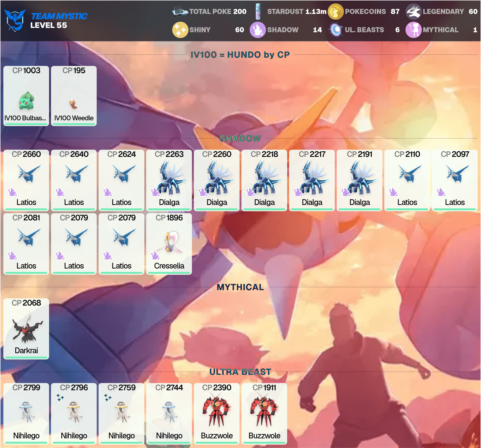Open the Latios CP 2624 card

[121, 180]
